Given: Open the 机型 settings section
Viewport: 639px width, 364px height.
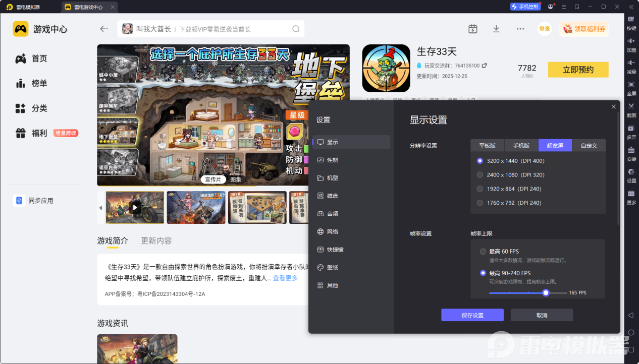Looking at the screenshot, I should coord(351,178).
